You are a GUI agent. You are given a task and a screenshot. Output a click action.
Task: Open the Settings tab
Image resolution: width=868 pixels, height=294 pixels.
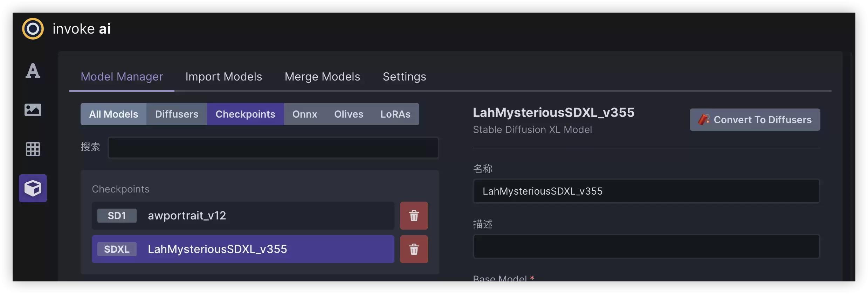(x=405, y=77)
